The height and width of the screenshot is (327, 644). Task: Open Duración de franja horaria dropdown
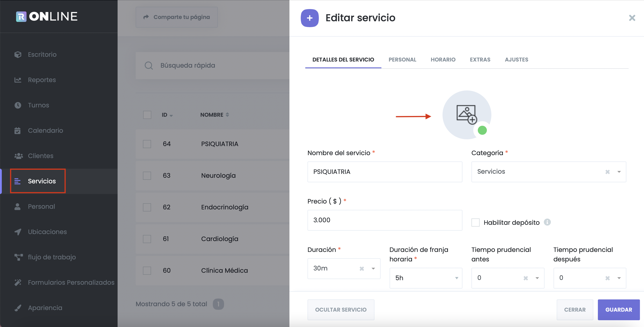point(426,278)
